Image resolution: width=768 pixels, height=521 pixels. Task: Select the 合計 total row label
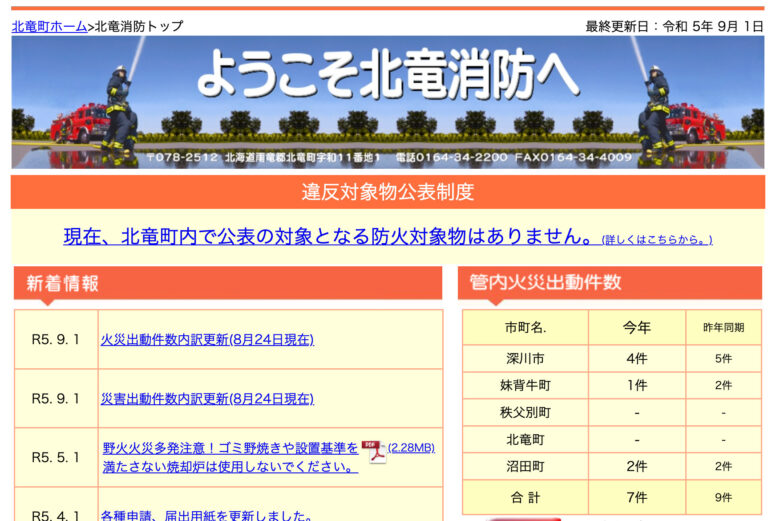[525, 497]
